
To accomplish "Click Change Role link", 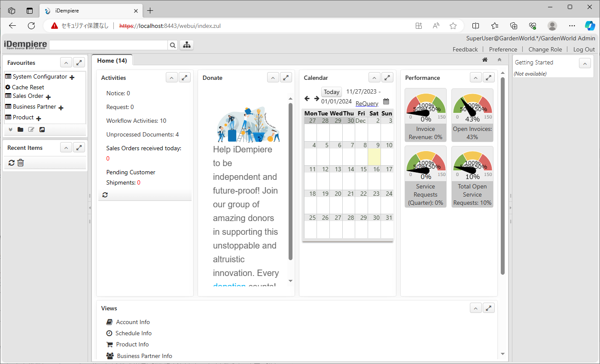I will click(545, 49).
